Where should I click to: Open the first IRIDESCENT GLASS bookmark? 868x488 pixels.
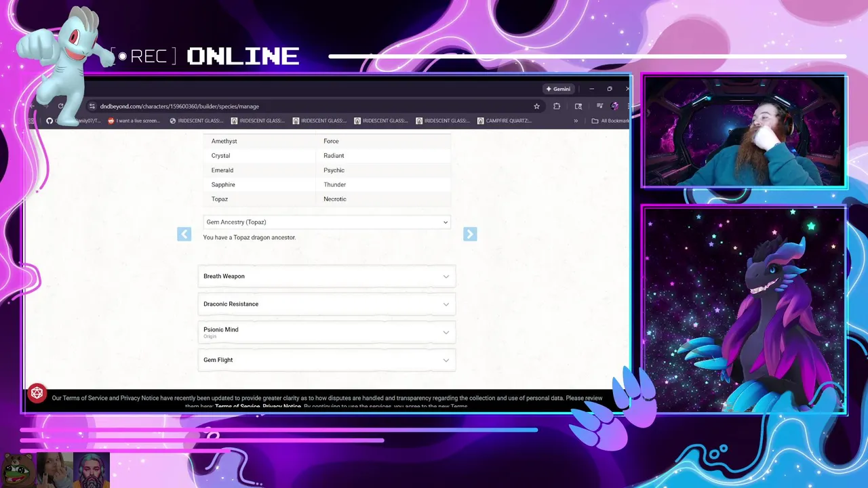point(197,121)
